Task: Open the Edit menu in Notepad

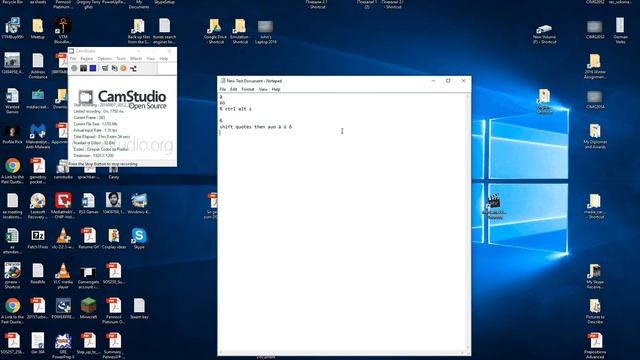Action: 233,89
